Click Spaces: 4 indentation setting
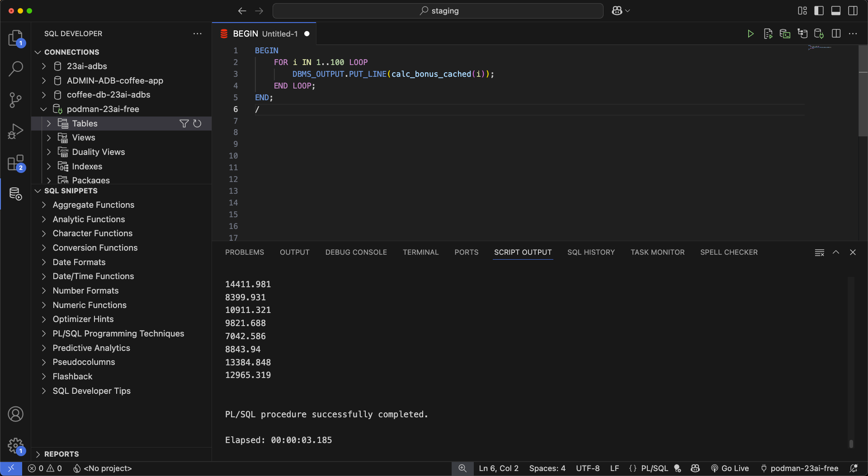The height and width of the screenshot is (476, 868). (x=547, y=468)
